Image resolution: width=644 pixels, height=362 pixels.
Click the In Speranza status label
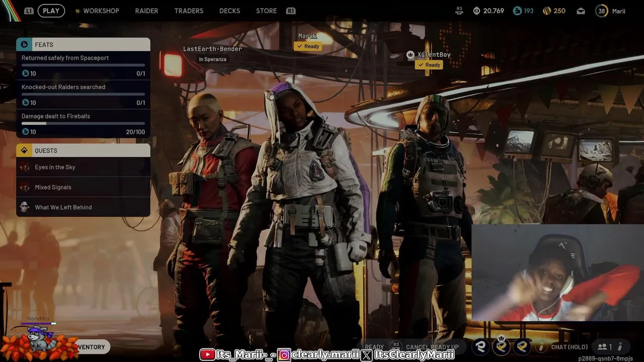click(x=212, y=59)
